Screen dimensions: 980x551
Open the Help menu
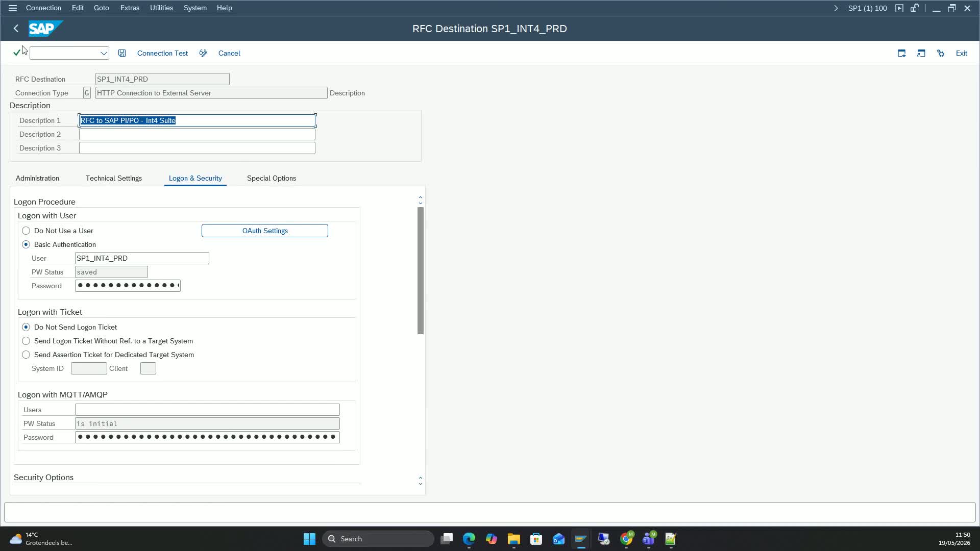point(224,8)
